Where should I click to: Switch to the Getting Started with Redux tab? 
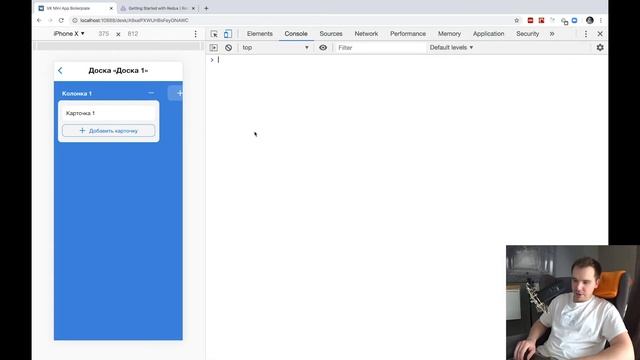coord(158,8)
